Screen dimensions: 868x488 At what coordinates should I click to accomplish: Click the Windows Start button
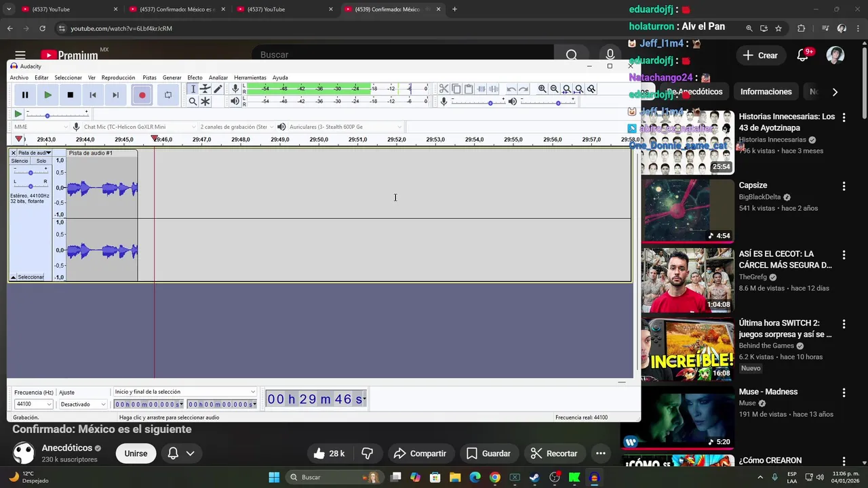pos(274,477)
